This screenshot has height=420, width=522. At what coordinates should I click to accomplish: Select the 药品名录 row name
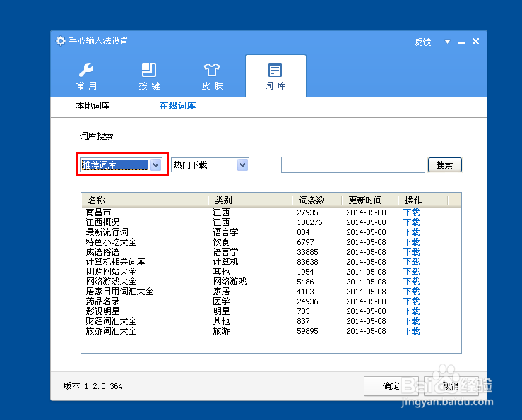click(103, 301)
